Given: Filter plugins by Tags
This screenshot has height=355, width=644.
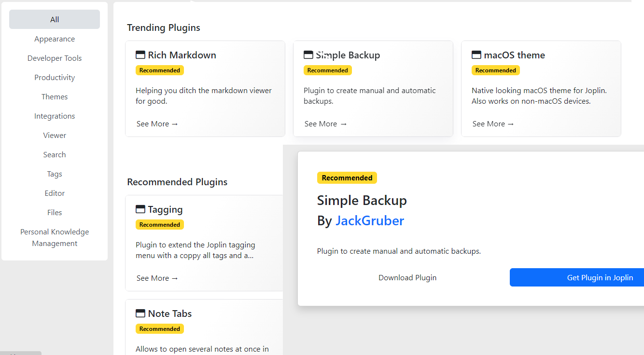Looking at the screenshot, I should 55,174.
